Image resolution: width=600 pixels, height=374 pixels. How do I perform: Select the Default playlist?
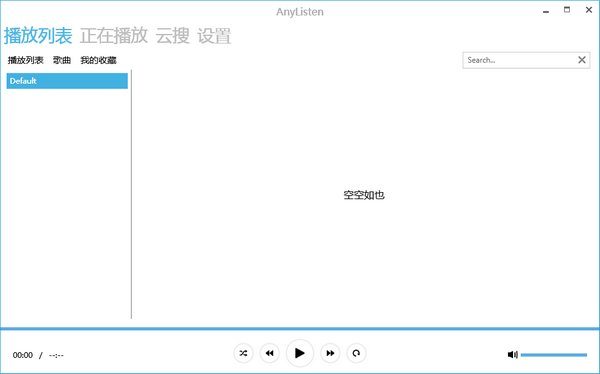tap(67, 81)
